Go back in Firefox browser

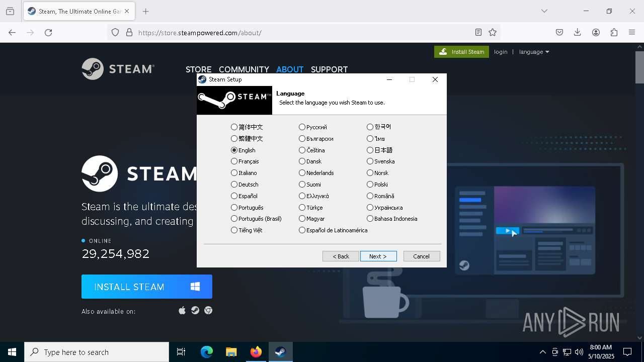click(12, 33)
